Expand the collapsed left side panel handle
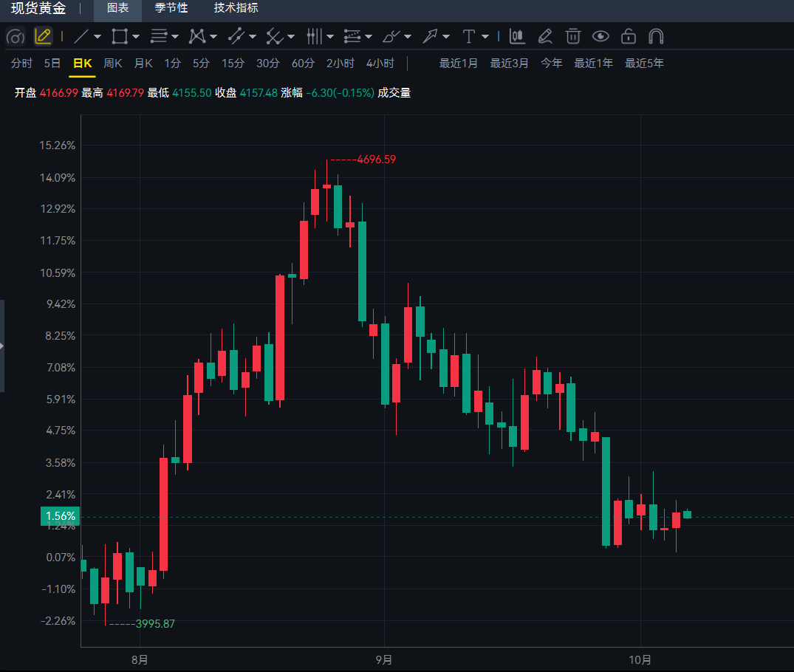The image size is (794, 672). [x=2, y=346]
